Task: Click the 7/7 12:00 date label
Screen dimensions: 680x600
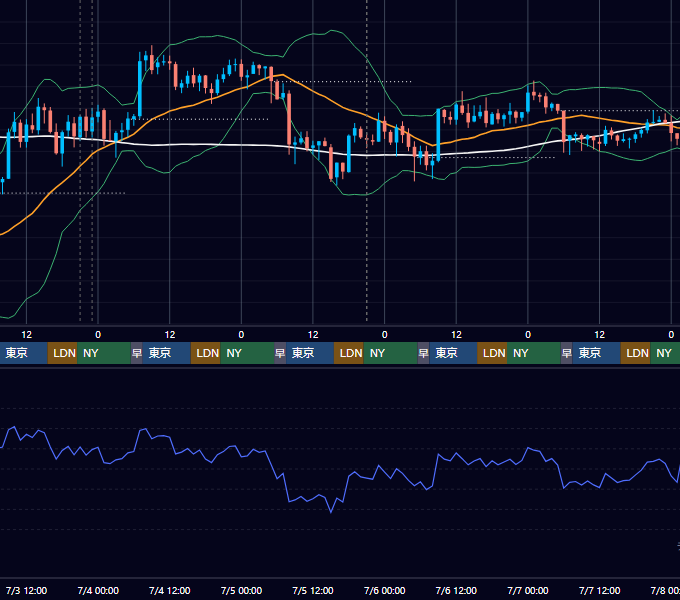Action: [x=599, y=591]
